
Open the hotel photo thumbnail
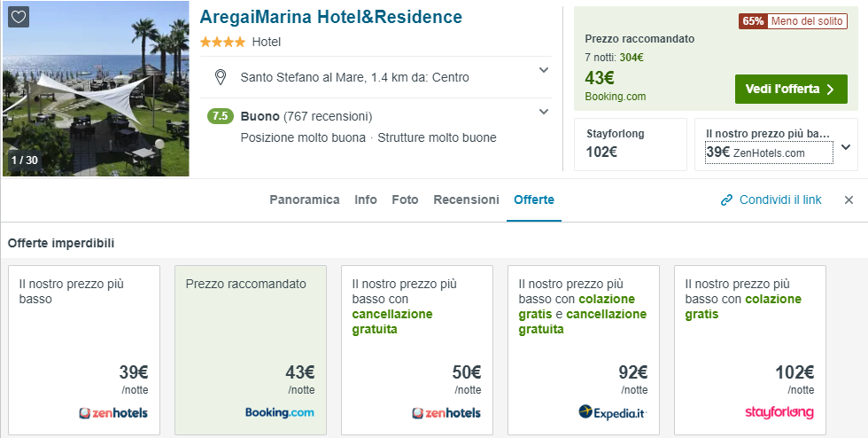click(x=96, y=89)
